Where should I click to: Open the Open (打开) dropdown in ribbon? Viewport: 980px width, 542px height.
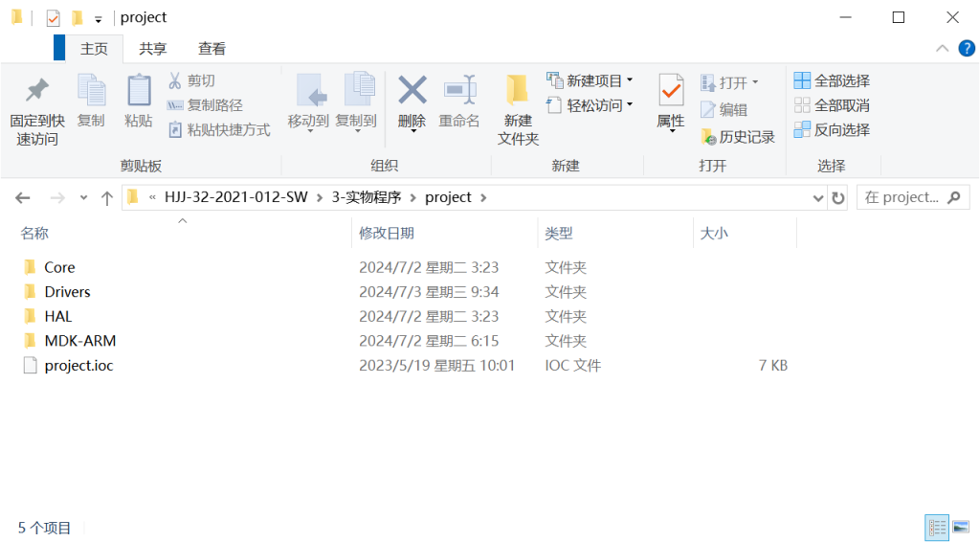click(729, 82)
